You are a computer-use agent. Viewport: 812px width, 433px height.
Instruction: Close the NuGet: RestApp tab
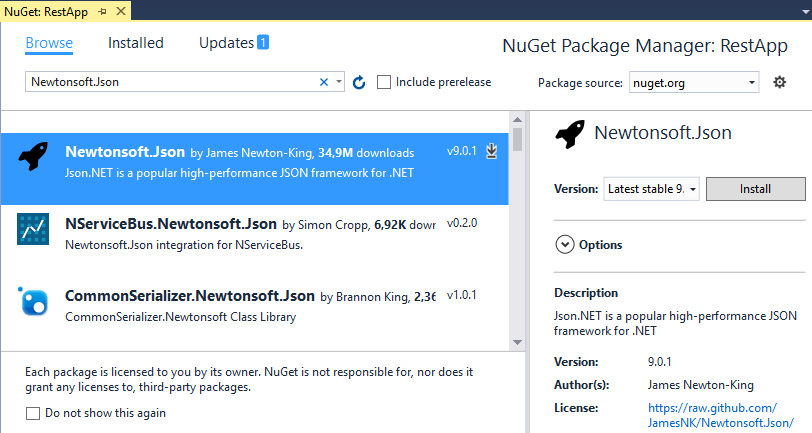(x=121, y=11)
